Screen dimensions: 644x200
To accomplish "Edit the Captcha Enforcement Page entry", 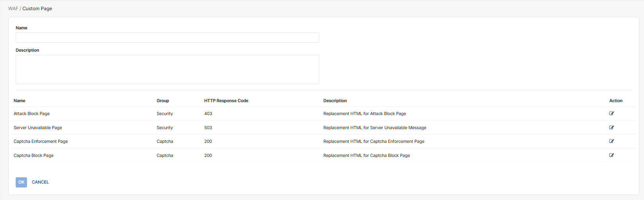I will pos(612,141).
